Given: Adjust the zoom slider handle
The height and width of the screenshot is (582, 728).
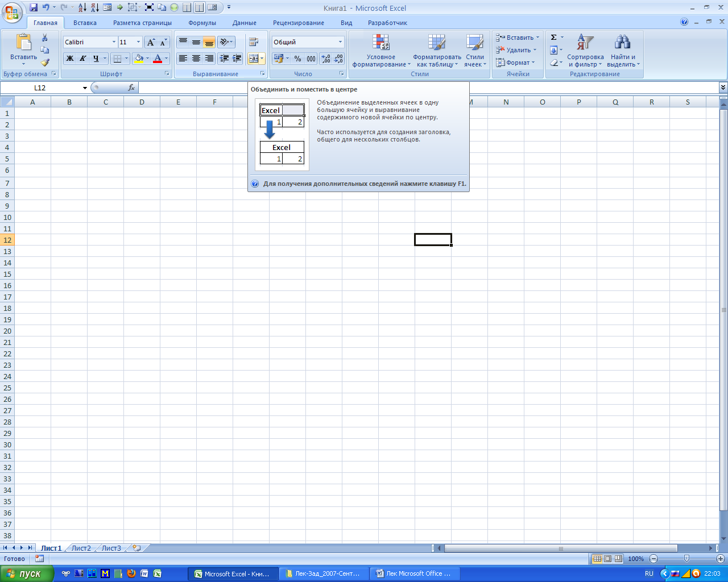Looking at the screenshot, I should pyautogui.click(x=686, y=559).
